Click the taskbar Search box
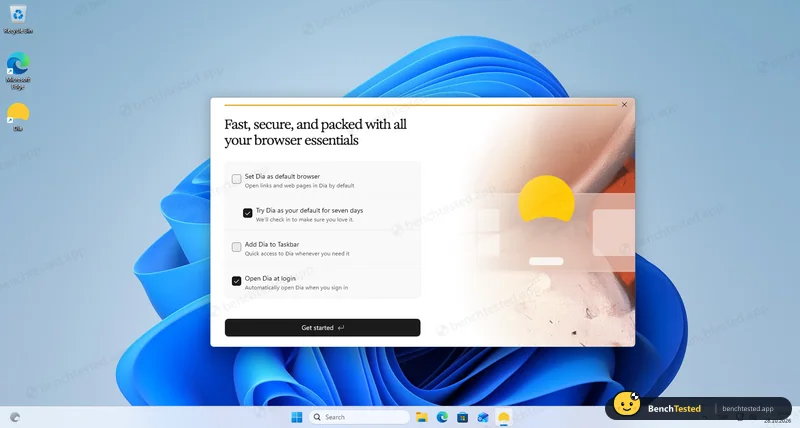Screen dimensions: 800x428 point(359,417)
